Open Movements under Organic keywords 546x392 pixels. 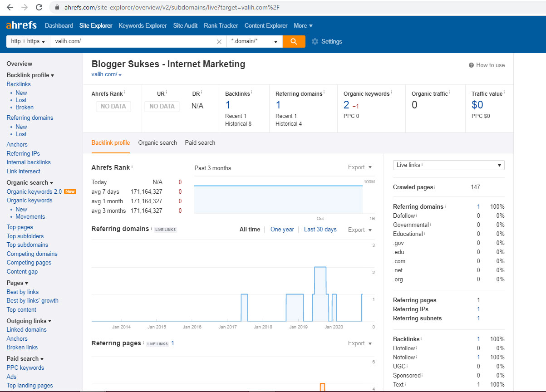point(30,217)
